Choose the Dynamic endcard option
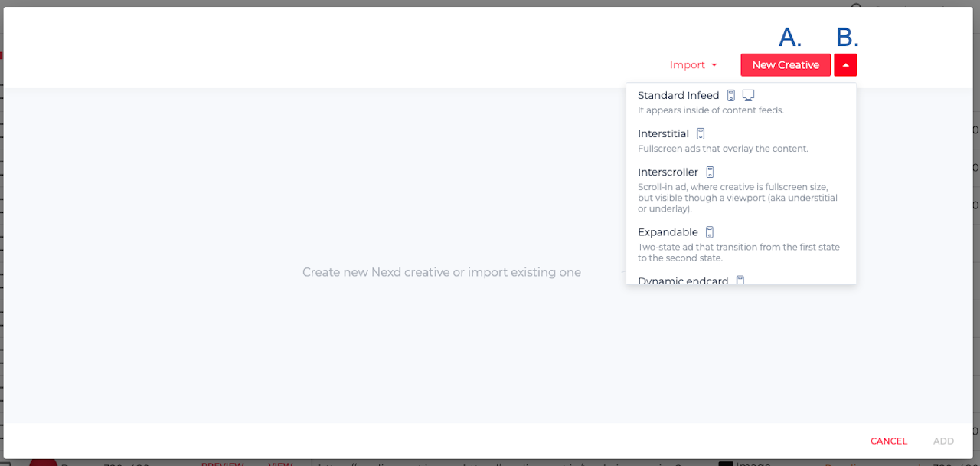This screenshot has width=980, height=466. pos(683,281)
